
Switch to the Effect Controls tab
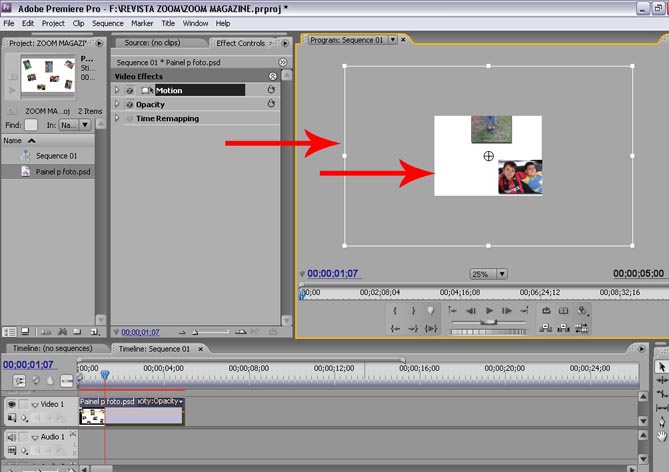[240, 43]
